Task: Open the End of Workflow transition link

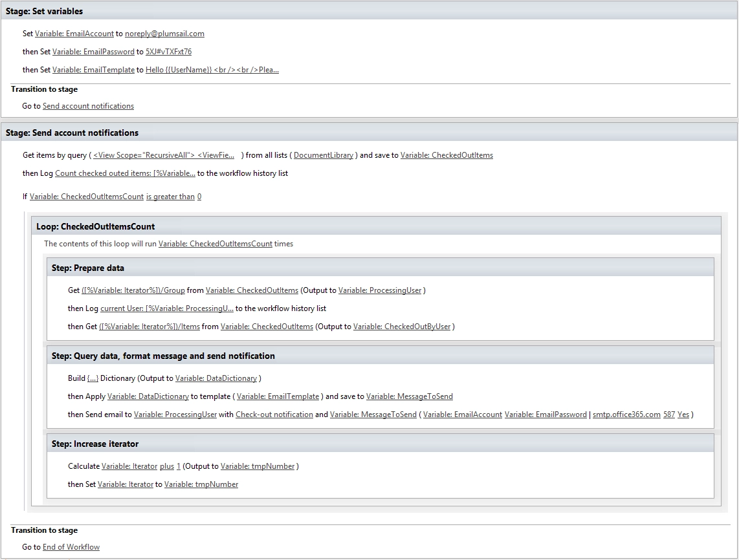Action: point(71,547)
